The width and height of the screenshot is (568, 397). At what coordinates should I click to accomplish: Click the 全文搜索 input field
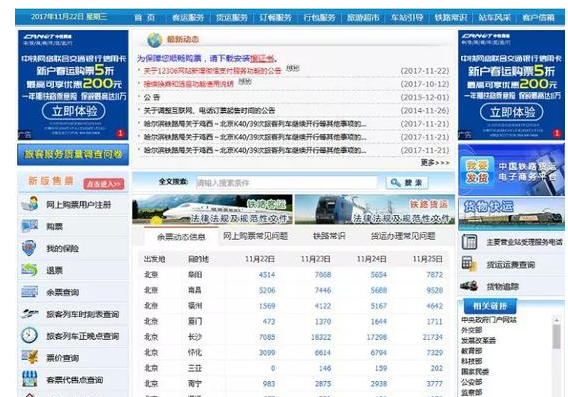tap(286, 183)
